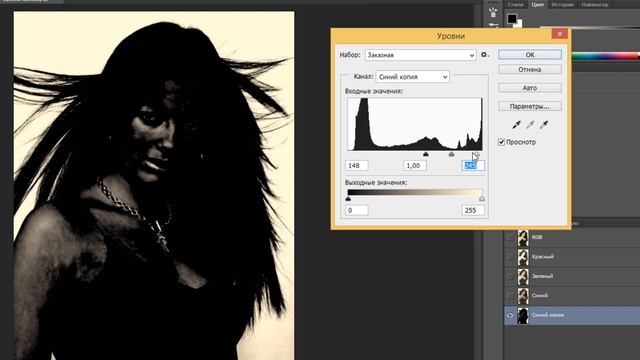Select the Синий channel thumbnail
This screenshot has width=640, height=360.
(x=523, y=296)
